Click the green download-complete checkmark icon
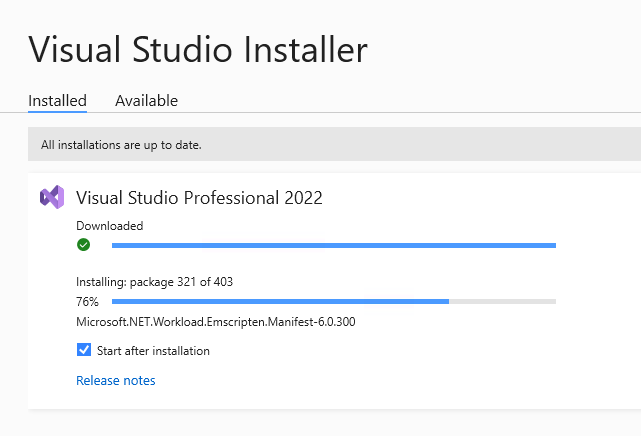Image resolution: width=641 pixels, height=436 pixels. click(x=83, y=245)
